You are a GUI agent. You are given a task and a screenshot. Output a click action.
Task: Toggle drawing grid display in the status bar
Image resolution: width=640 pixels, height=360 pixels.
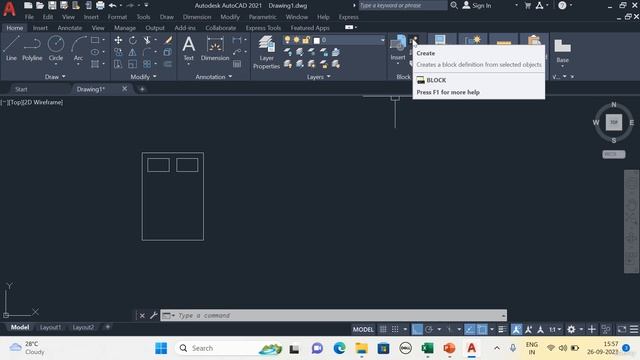coord(383,329)
